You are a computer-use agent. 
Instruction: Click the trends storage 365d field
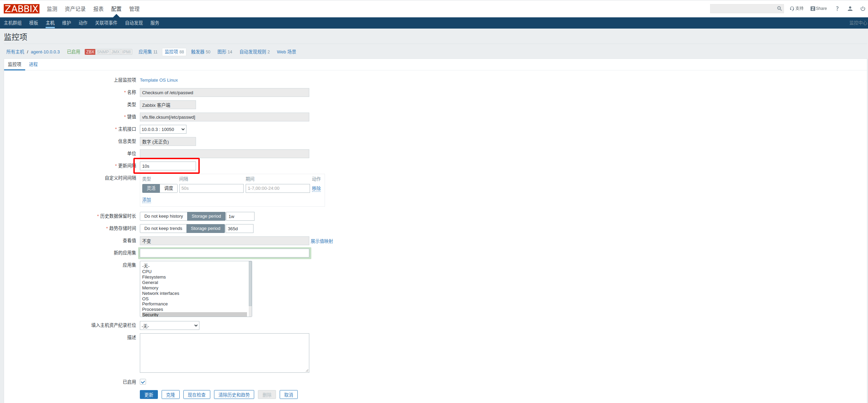[240, 229]
